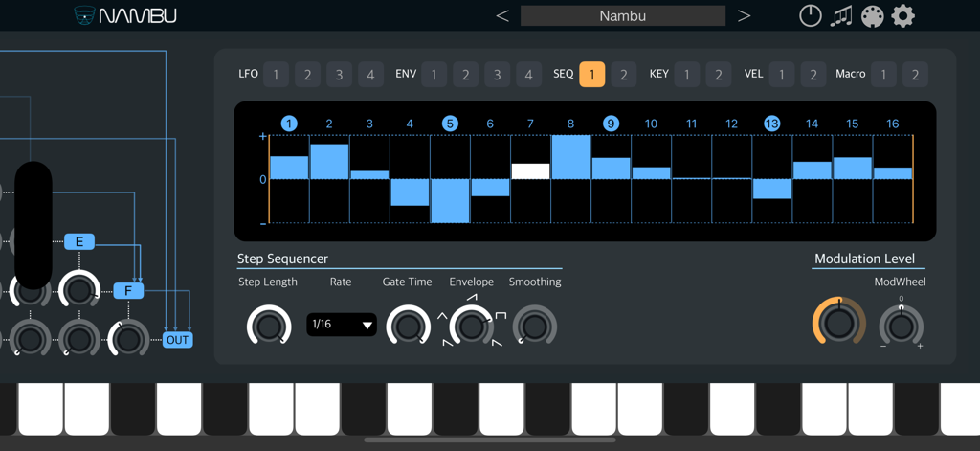Select ENV 4 modulator

[x=528, y=75]
